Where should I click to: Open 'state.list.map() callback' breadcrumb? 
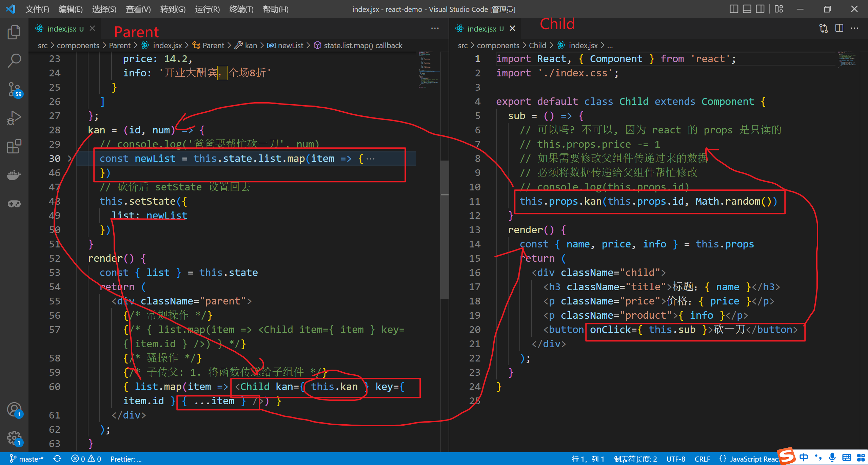point(358,45)
